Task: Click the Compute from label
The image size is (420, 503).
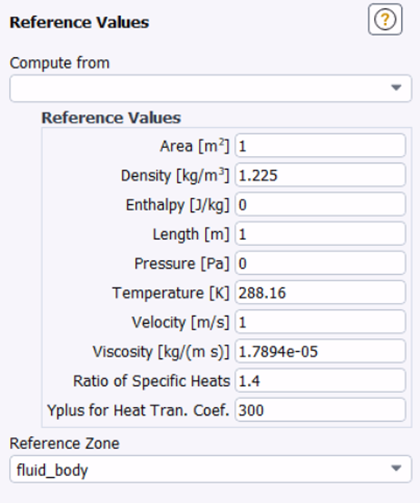Action: click(x=60, y=63)
